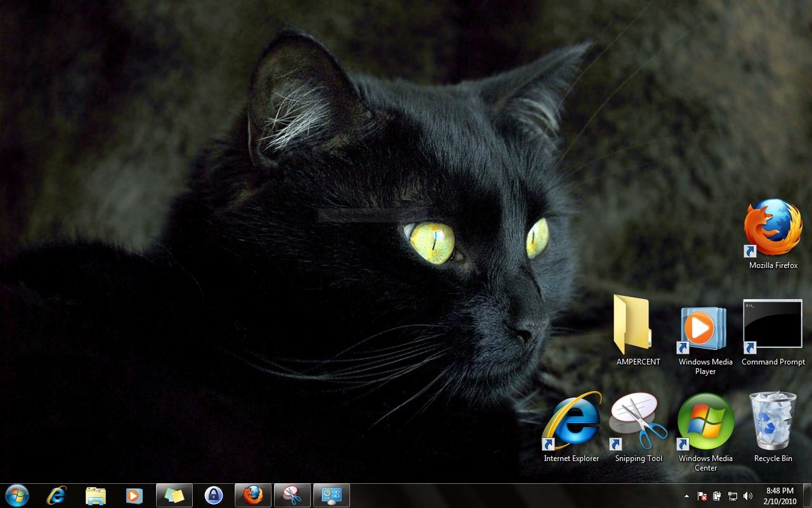The width and height of the screenshot is (812, 508).
Task: Click the Show desktop button
Action: (807, 496)
